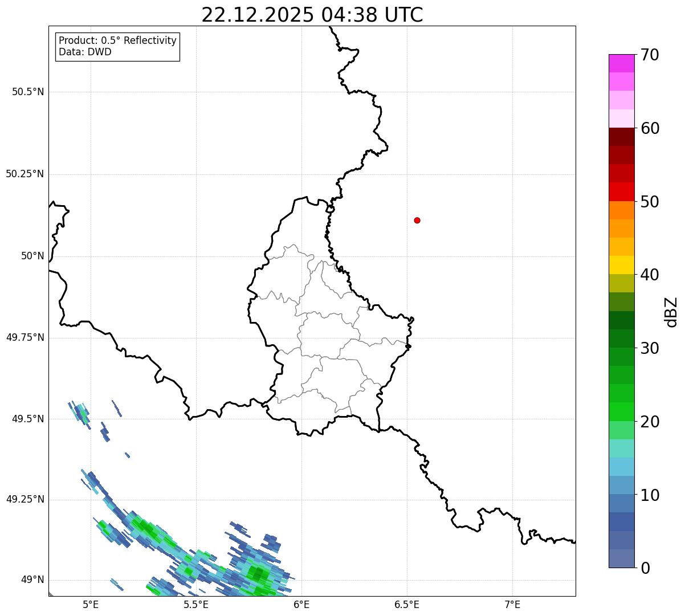
Task: Click the turquoise colorbar segment near 16
Action: (621, 448)
